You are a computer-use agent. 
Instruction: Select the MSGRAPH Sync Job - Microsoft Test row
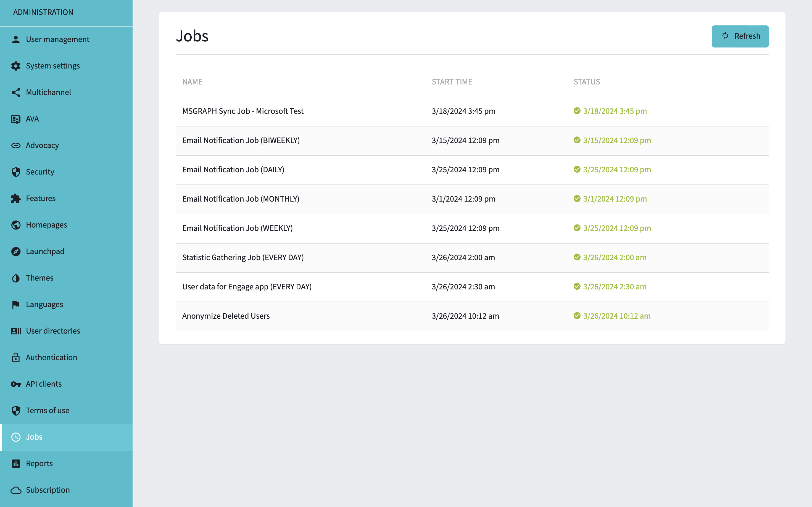pos(472,111)
